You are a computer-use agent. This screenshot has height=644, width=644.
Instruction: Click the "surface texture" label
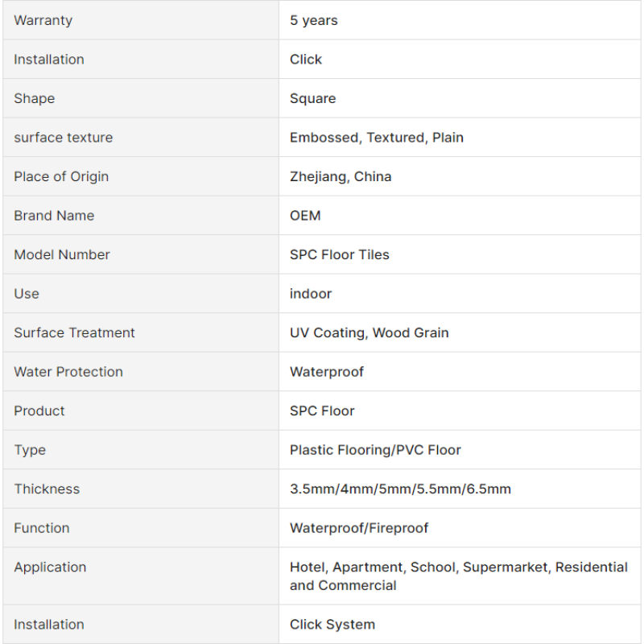[63, 138]
